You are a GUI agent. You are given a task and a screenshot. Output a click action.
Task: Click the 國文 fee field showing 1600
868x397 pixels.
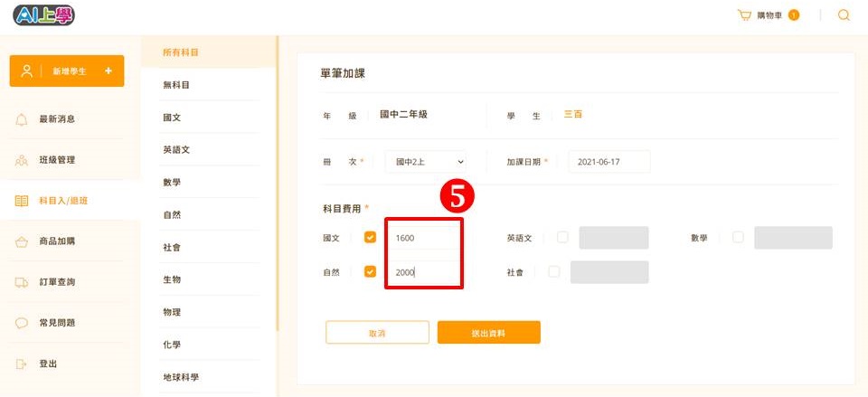tap(424, 238)
